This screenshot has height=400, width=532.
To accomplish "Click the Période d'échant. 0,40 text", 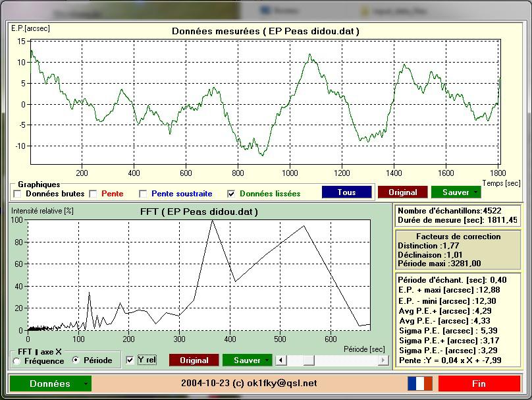I will click(x=452, y=280).
